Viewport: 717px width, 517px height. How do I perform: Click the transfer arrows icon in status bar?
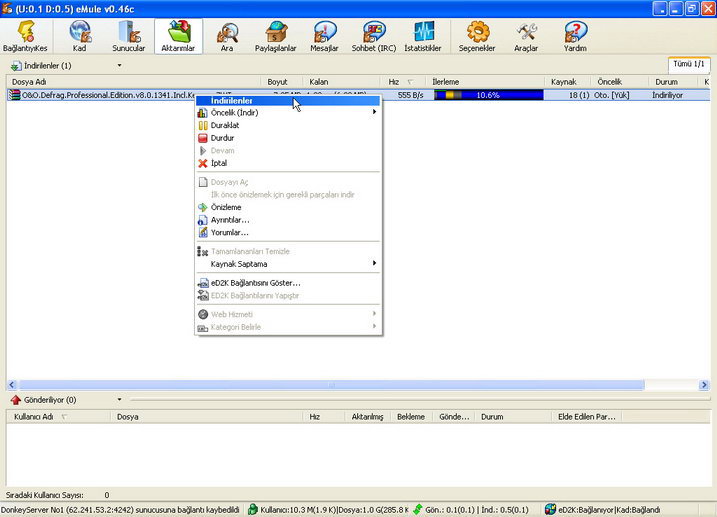coord(417,509)
